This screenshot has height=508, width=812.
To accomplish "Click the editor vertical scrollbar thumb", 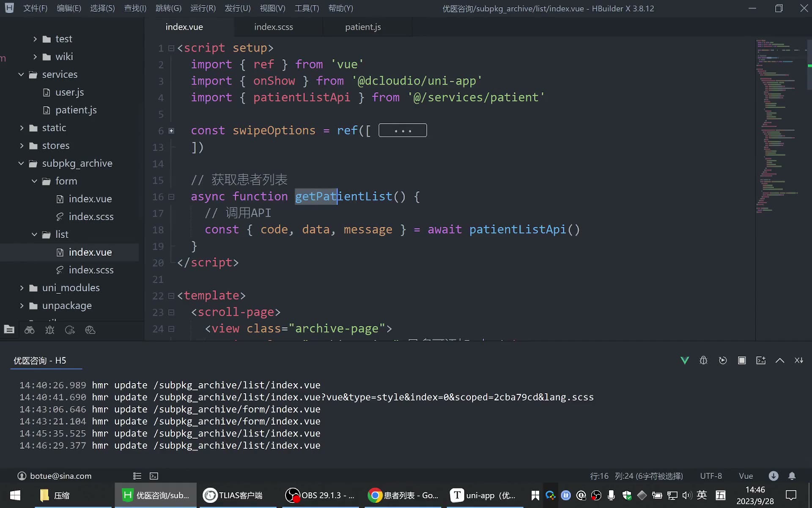I will pos(809,64).
